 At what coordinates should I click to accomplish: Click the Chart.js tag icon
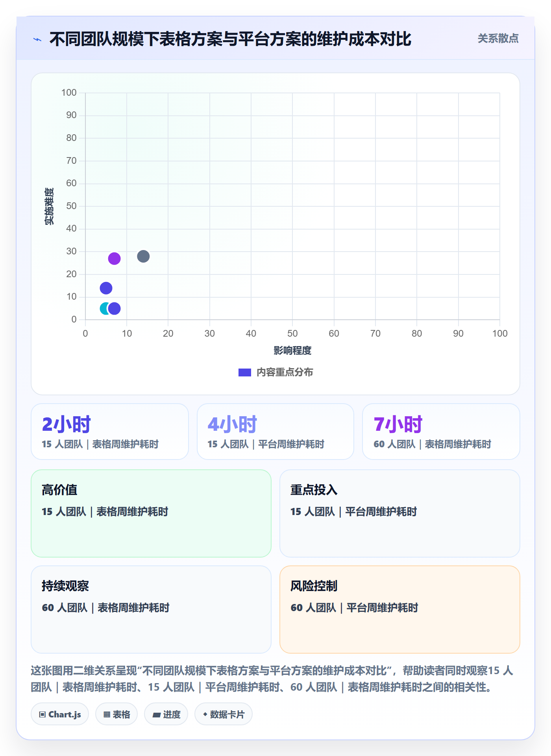click(x=43, y=714)
